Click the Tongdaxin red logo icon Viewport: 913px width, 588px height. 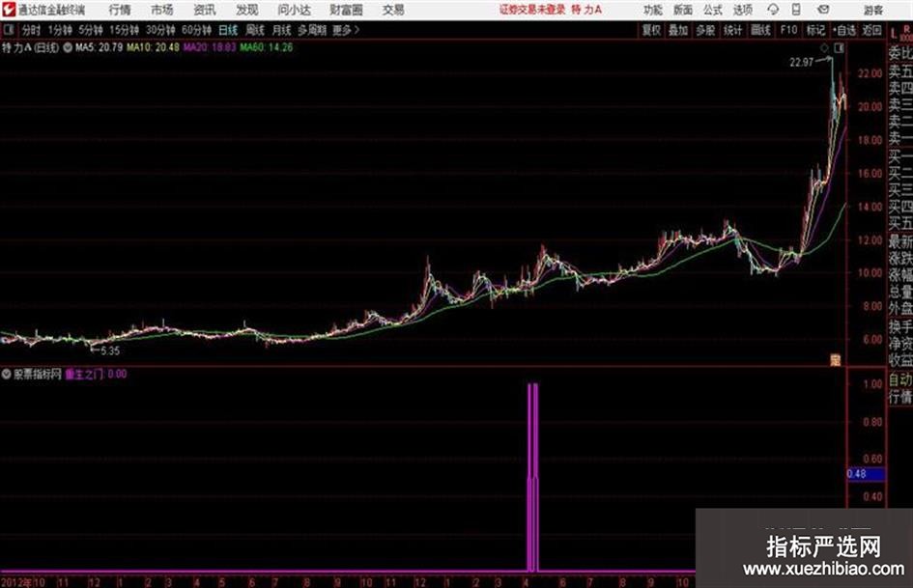coord(9,10)
